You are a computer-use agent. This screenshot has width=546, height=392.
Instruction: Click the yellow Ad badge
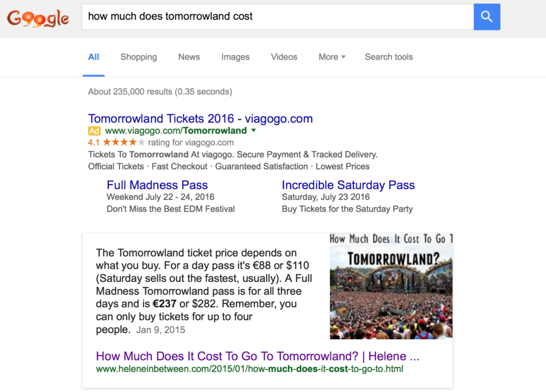coord(94,131)
